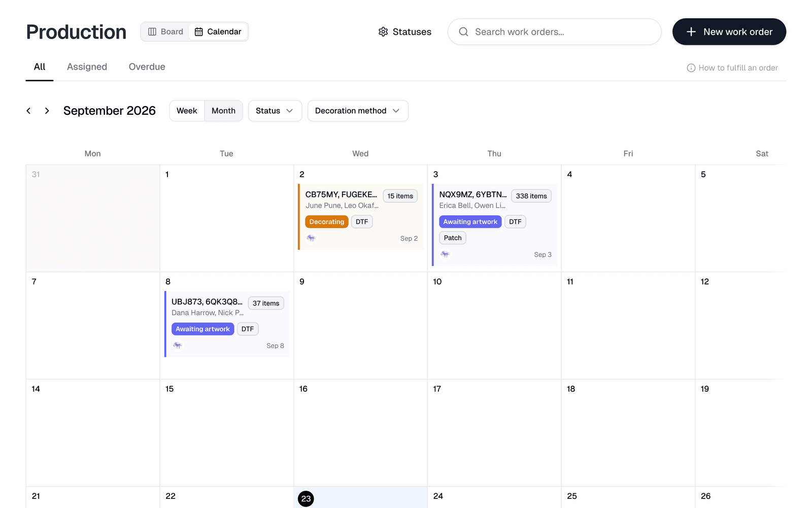This screenshot has width=812, height=508.
Task: Click the Statuses gear icon
Action: click(383, 32)
